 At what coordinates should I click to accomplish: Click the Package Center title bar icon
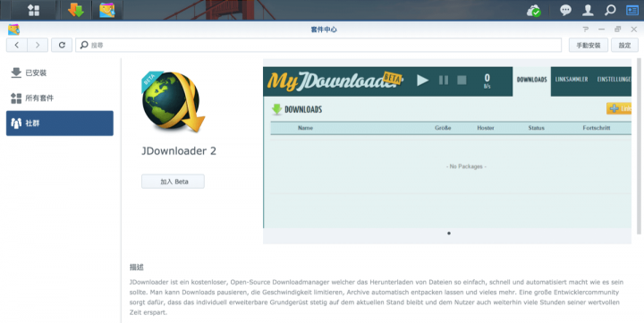coord(13,30)
